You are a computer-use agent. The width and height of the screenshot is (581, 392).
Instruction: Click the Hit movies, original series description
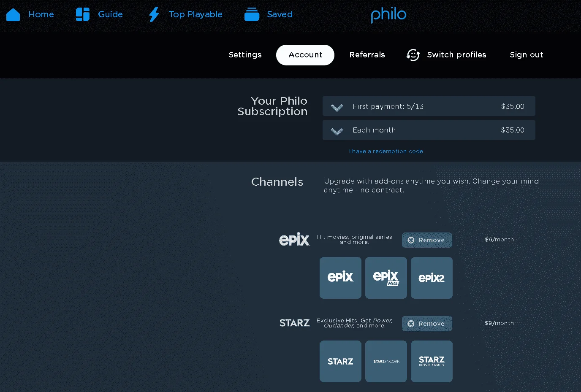[355, 239]
